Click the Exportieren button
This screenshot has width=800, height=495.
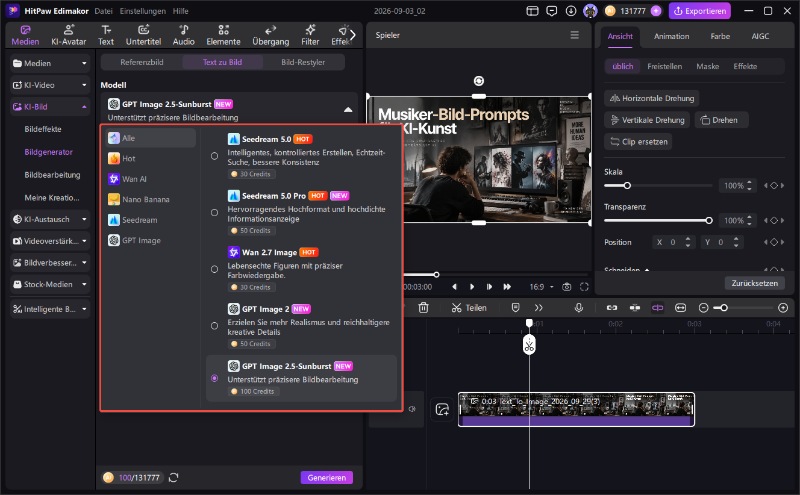(699, 11)
